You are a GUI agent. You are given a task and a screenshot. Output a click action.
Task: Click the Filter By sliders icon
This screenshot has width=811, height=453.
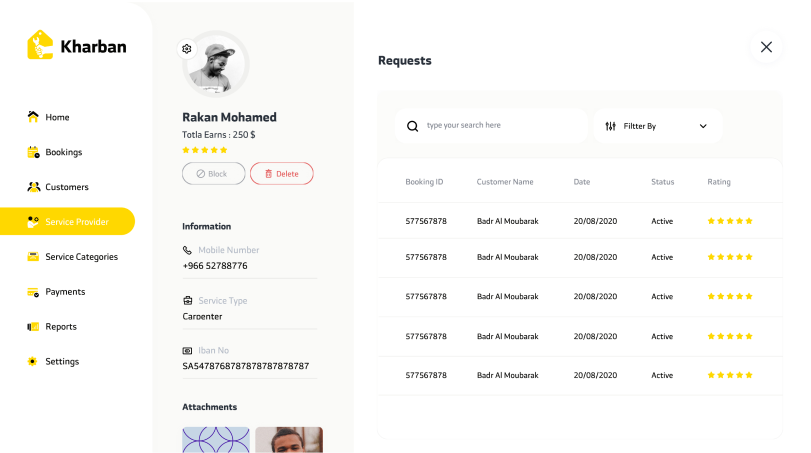(610, 126)
